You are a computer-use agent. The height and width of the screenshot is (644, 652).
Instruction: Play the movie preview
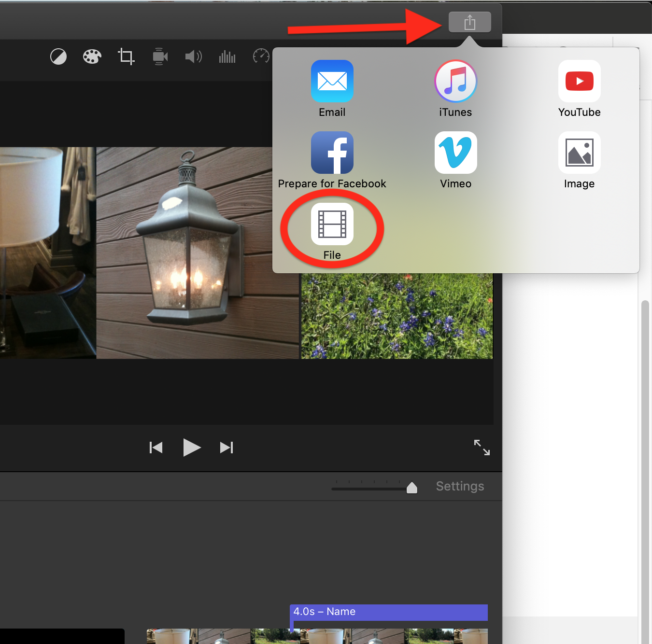192,448
